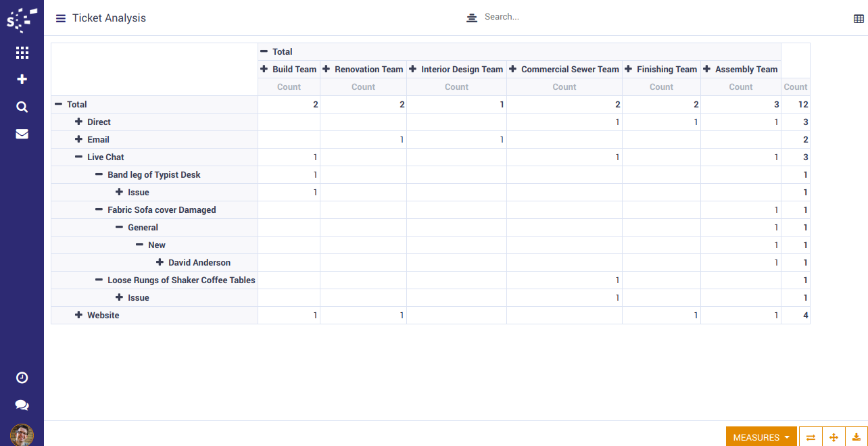Screen dimensions: 868x446
Task: Open the sidebar search icon
Action: point(22,107)
